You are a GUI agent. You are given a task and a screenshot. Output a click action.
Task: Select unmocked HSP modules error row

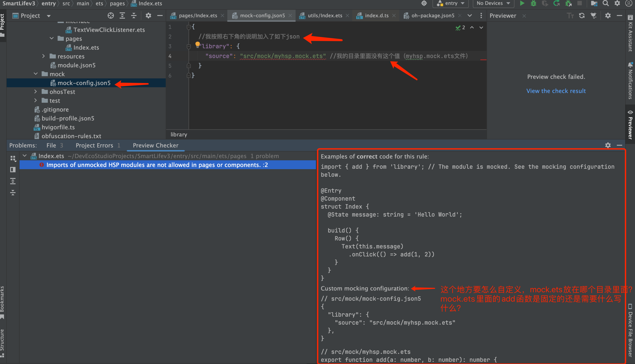click(x=168, y=165)
